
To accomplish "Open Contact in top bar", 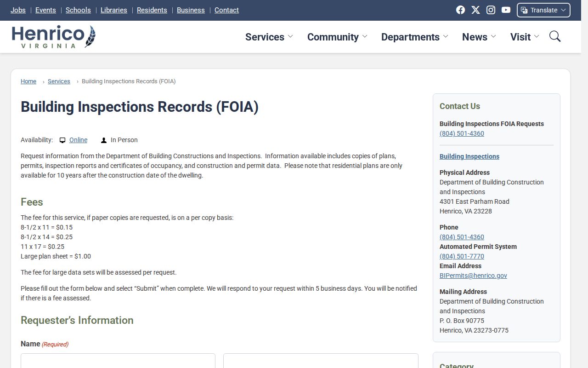I will click(226, 10).
